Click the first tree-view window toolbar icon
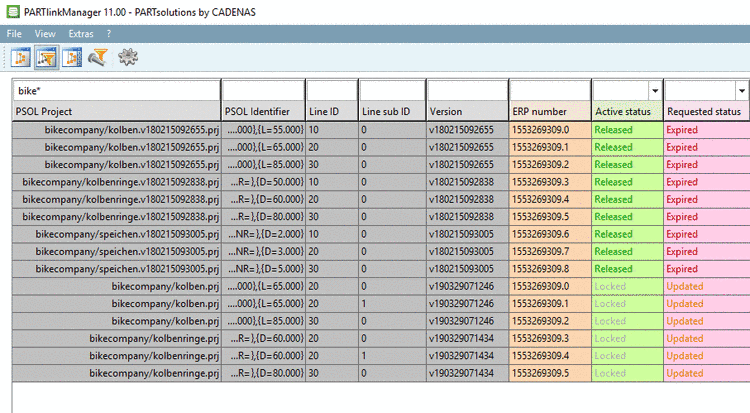This screenshot has width=750, height=413. 21,58
